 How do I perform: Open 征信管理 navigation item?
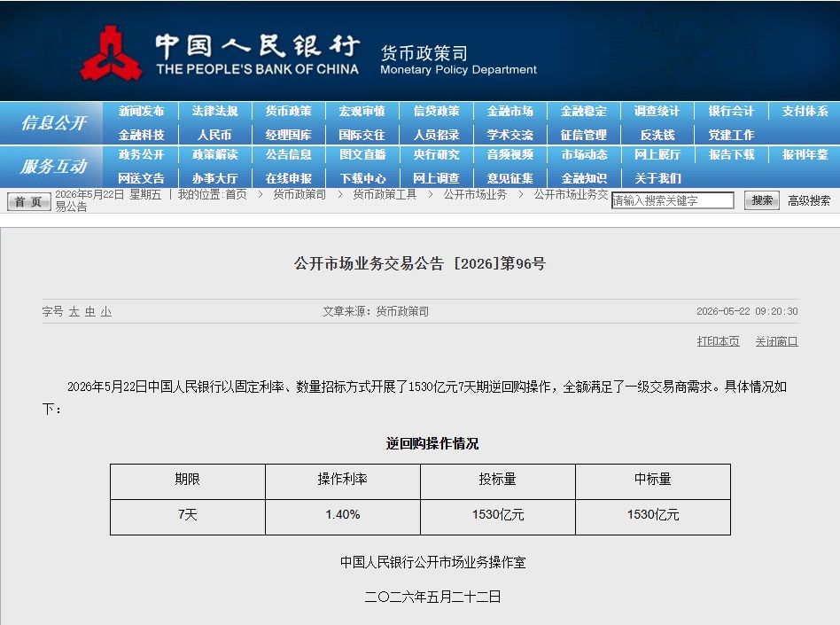pos(583,135)
